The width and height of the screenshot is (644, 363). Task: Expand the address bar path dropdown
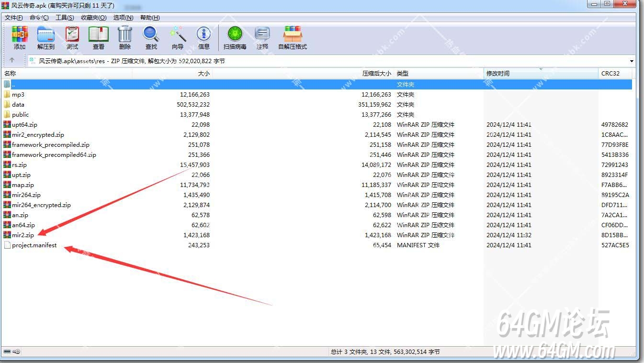coord(631,61)
